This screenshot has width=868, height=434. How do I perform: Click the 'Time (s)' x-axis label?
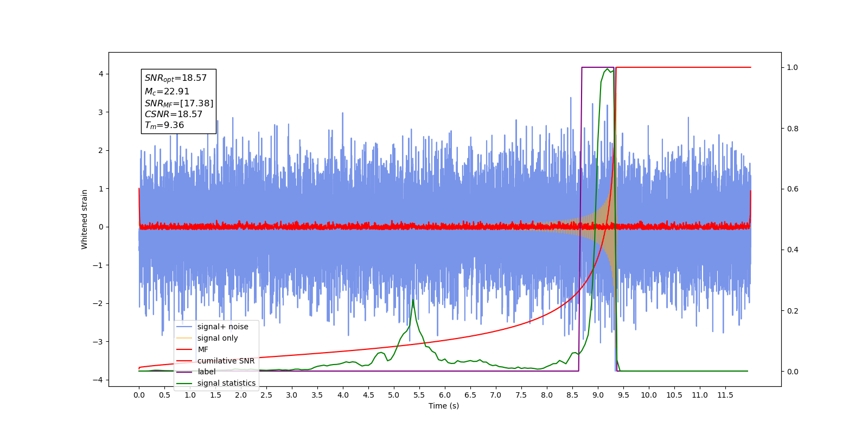pyautogui.click(x=444, y=406)
